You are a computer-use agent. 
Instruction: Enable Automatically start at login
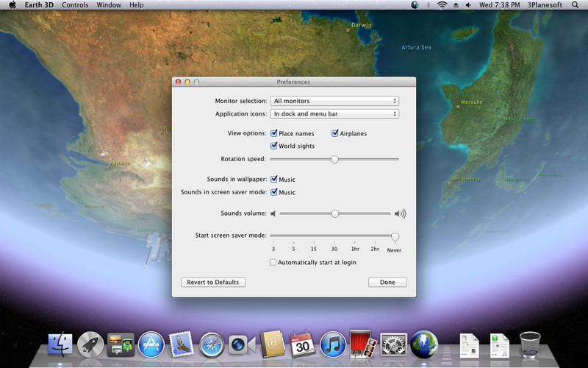pyautogui.click(x=273, y=262)
